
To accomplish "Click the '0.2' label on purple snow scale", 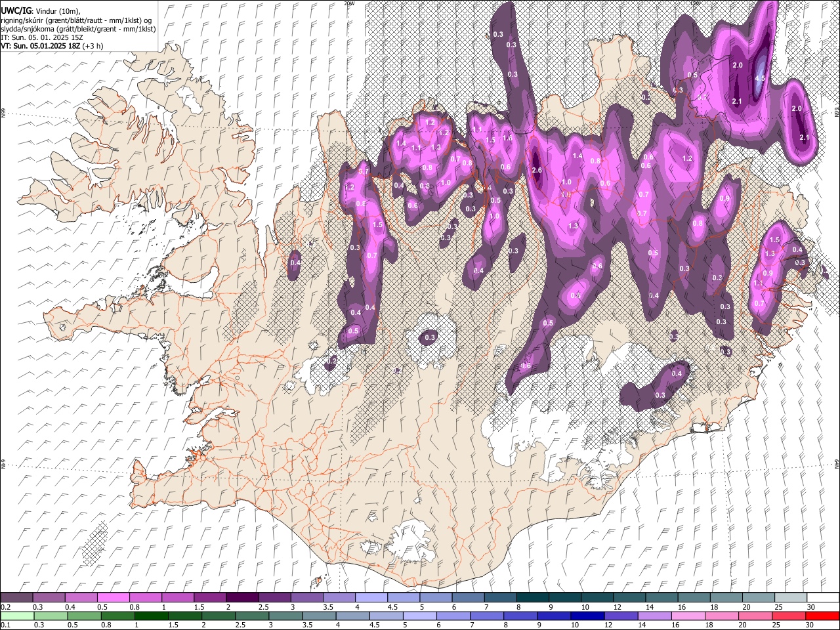I will (5, 607).
